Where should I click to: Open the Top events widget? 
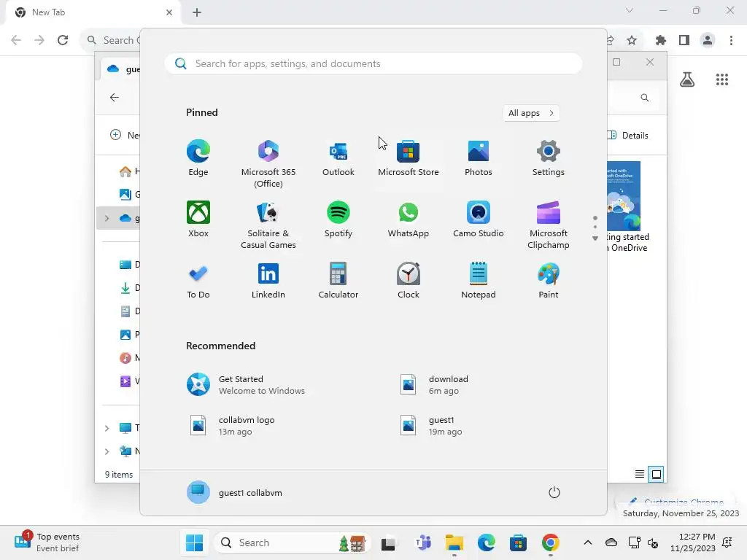[x=47, y=542]
